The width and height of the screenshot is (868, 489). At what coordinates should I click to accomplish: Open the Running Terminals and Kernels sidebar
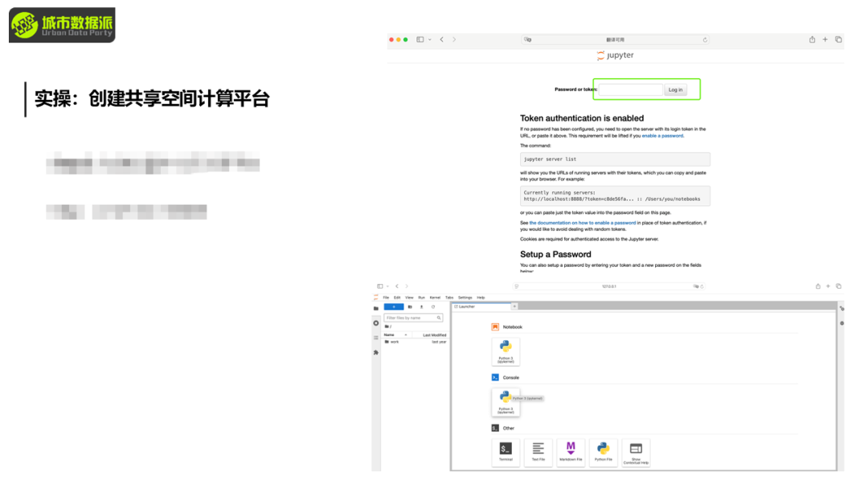point(376,323)
